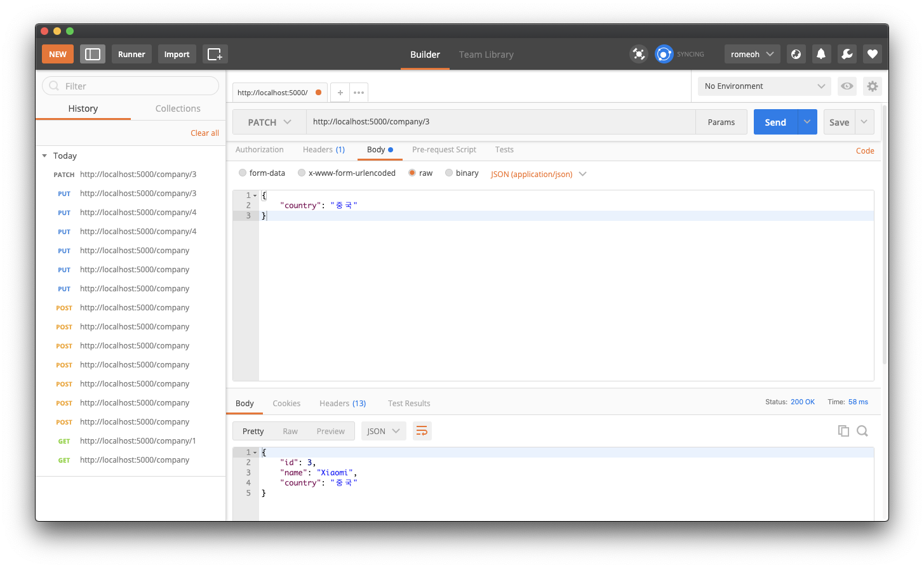Open the response JSON format dropdown

click(384, 431)
